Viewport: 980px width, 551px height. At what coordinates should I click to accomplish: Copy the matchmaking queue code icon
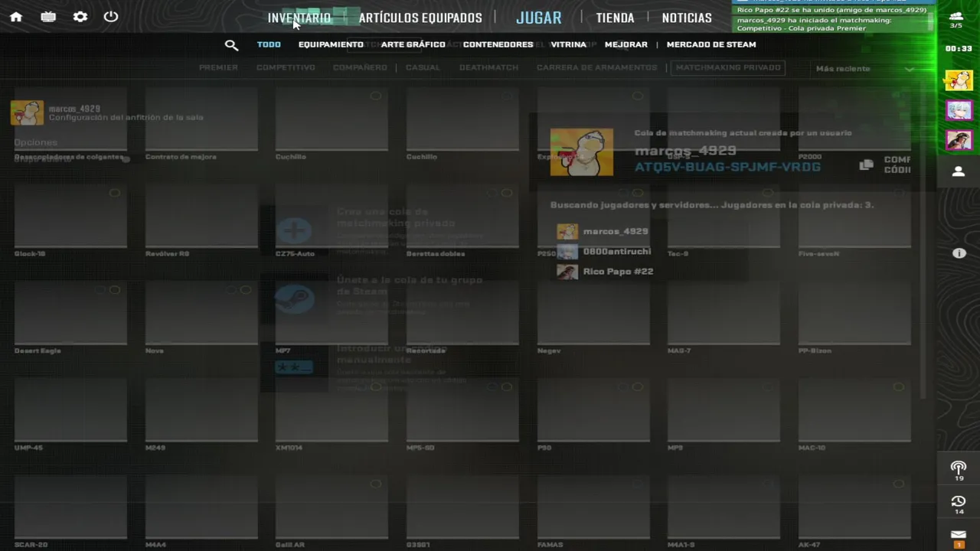coord(866,165)
